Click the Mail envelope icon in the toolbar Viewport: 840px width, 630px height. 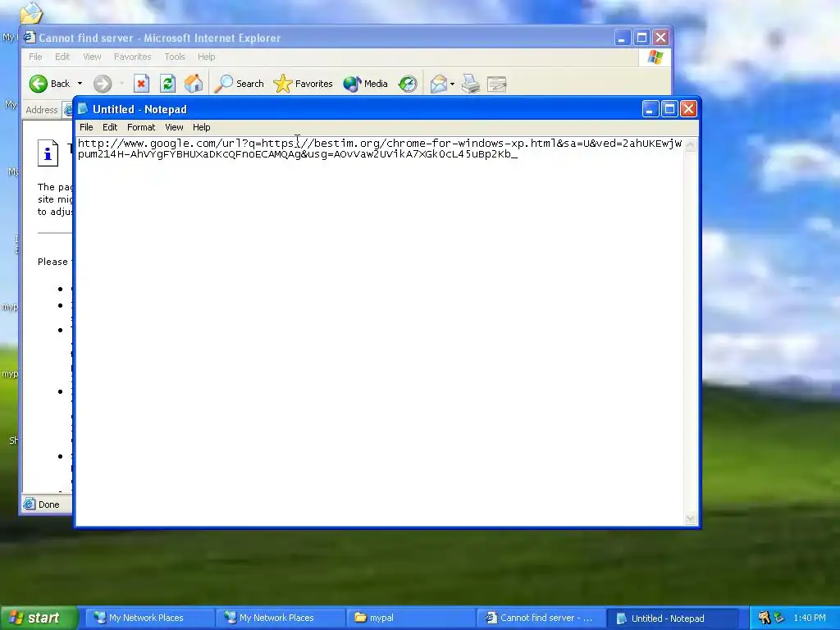(438, 84)
